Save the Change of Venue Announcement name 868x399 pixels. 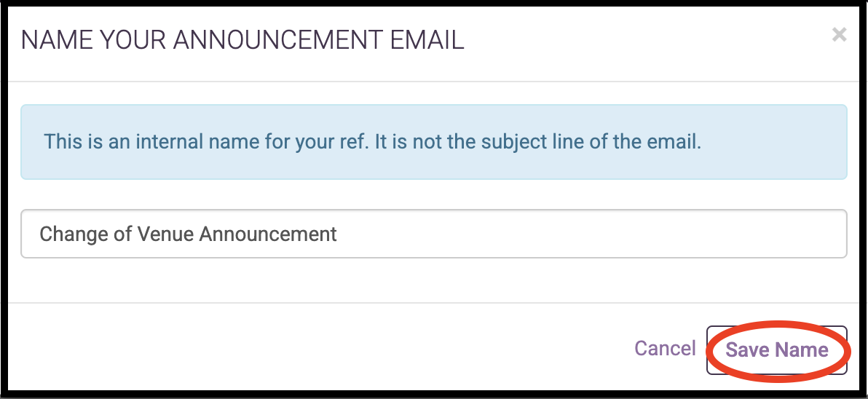click(x=776, y=349)
